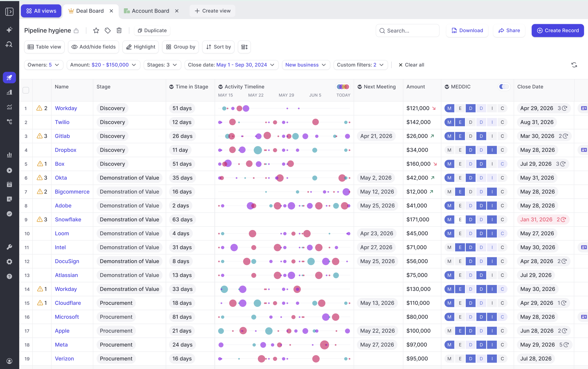Click the Create Record button
The image size is (588, 369).
pyautogui.click(x=558, y=31)
